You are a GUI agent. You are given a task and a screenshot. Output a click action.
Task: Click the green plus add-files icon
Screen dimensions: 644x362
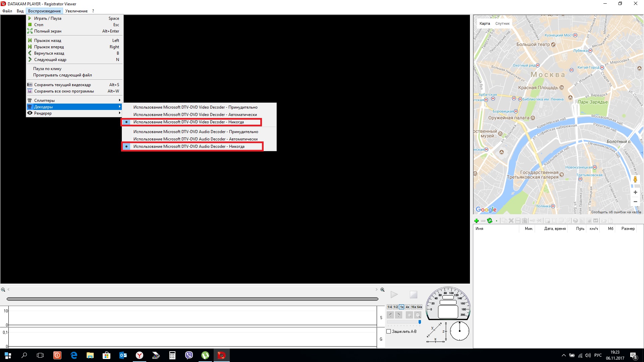click(476, 221)
